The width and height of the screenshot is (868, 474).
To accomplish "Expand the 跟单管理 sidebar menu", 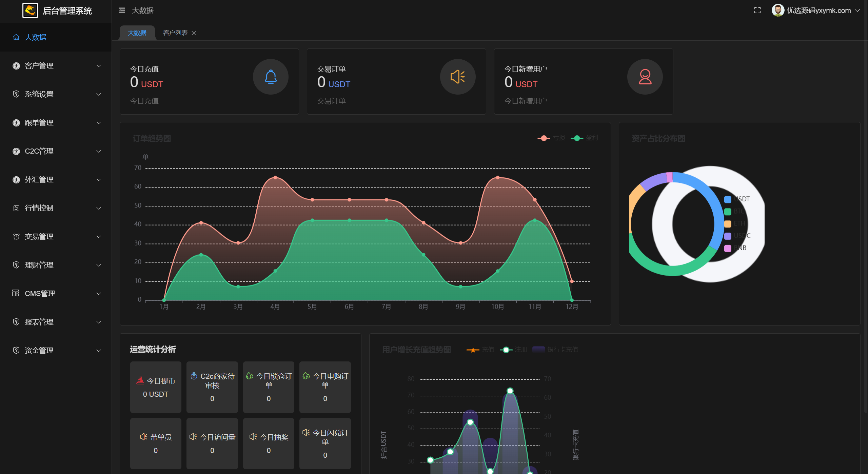I will (x=56, y=123).
